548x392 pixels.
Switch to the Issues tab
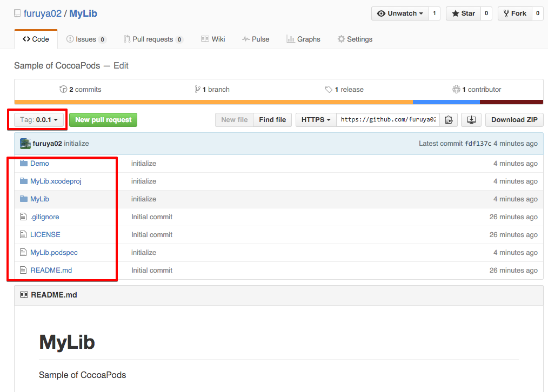[85, 39]
